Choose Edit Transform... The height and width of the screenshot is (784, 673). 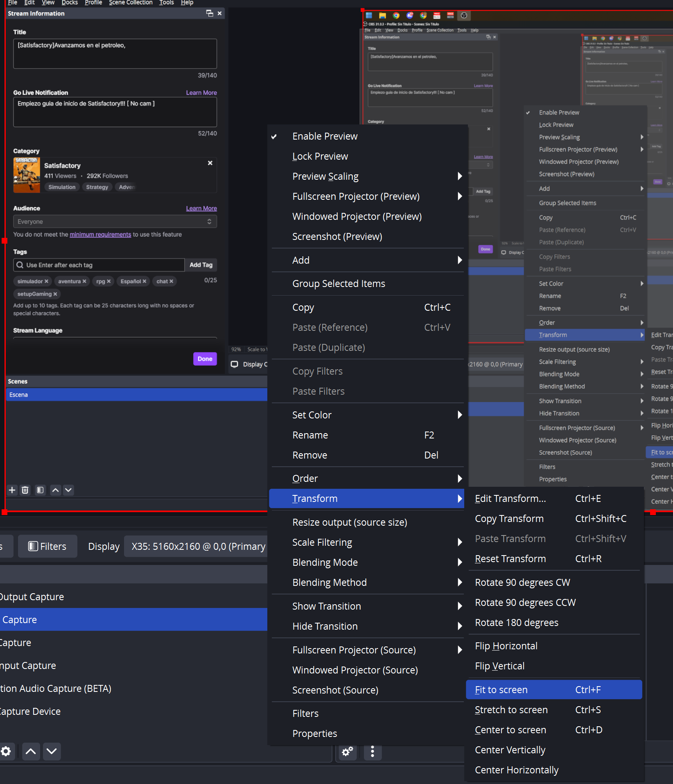tap(554, 499)
